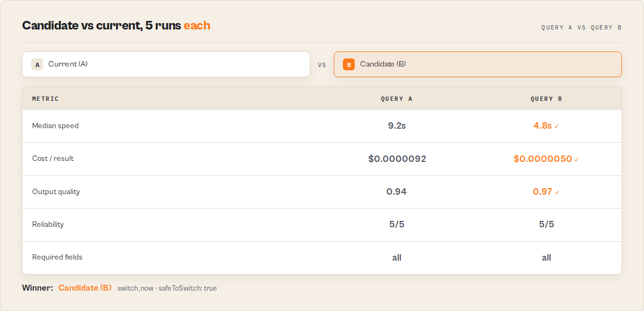Select the Median speed row label

55,126
